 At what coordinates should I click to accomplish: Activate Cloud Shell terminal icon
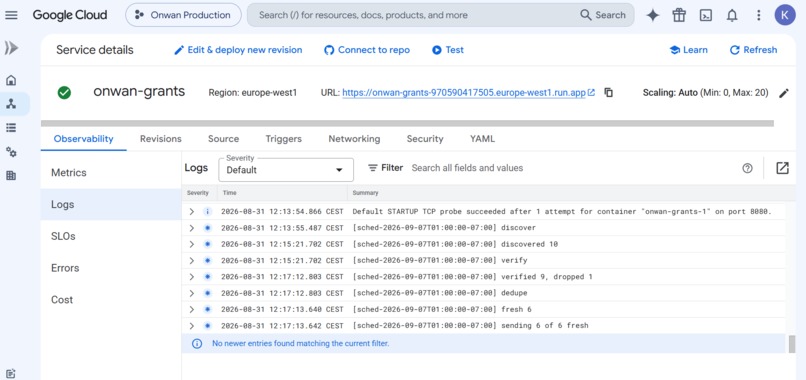(x=706, y=15)
